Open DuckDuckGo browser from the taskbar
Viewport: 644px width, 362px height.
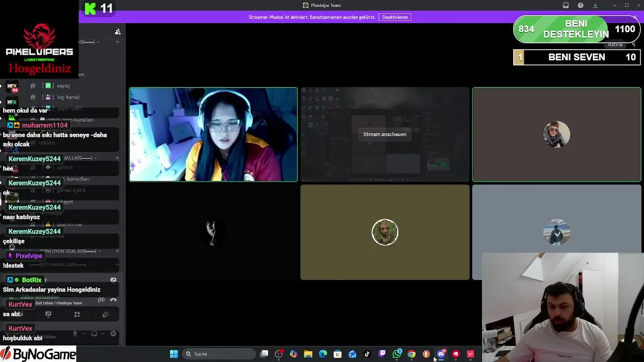pyautogui.click(x=426, y=354)
